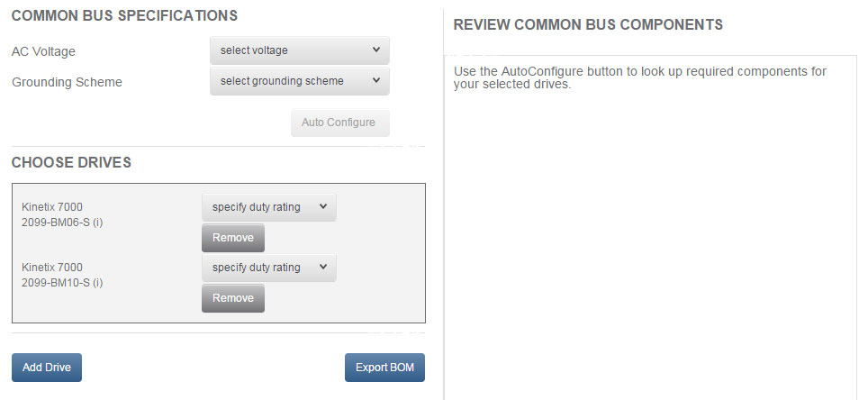The image size is (868, 400).
Task: Click the Grounding Scheme label
Action: [67, 82]
